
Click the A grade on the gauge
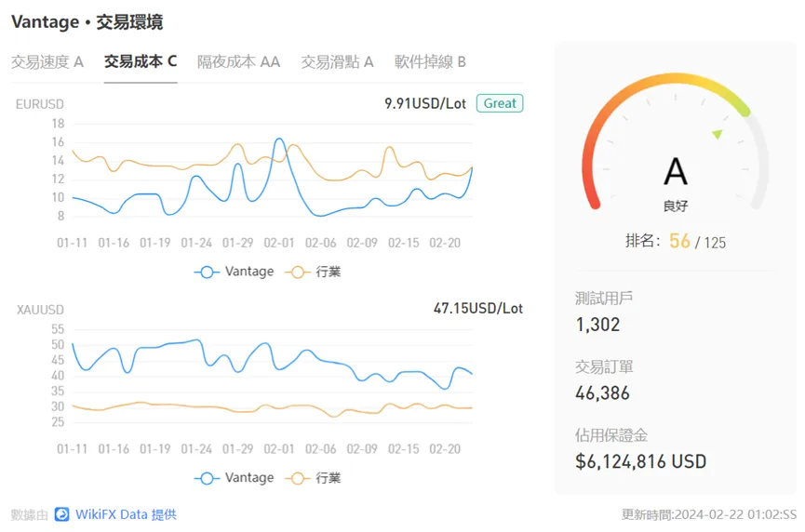point(675,171)
